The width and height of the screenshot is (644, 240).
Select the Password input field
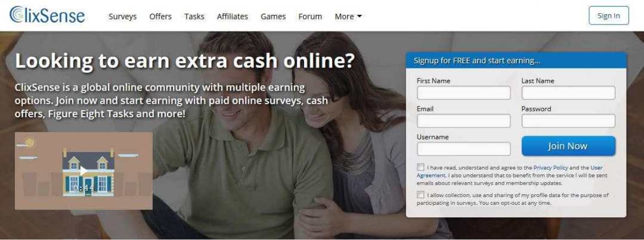(568, 121)
